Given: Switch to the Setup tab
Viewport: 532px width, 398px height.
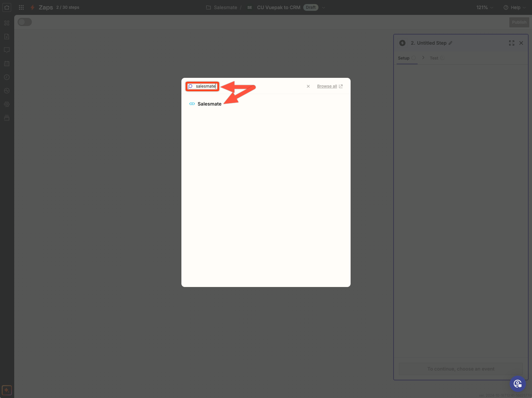Looking at the screenshot, I should [403, 58].
